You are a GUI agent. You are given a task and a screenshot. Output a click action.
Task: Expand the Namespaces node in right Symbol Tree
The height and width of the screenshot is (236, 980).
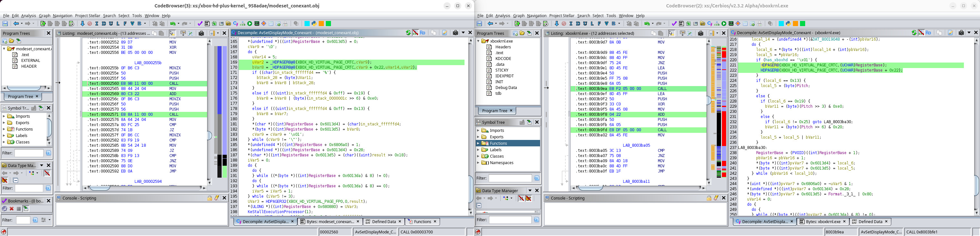[478, 163]
